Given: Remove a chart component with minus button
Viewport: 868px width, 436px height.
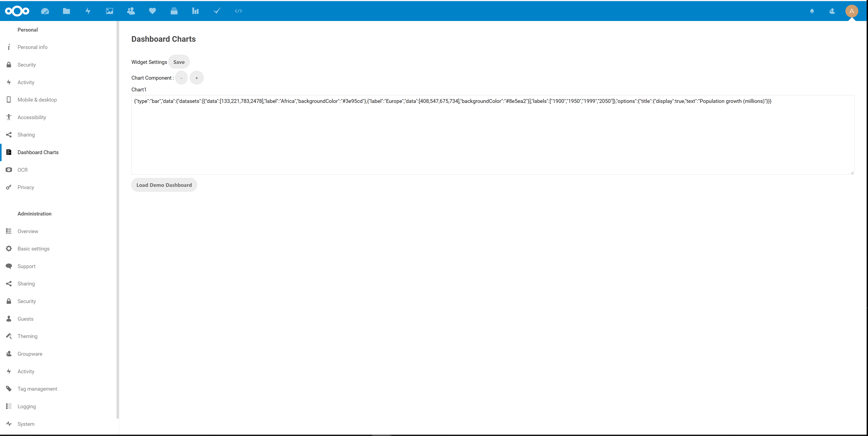Looking at the screenshot, I should pos(181,78).
